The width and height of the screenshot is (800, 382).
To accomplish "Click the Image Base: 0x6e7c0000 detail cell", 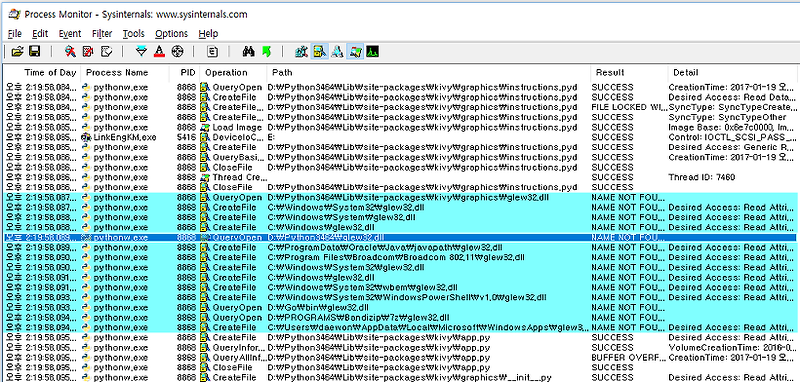I will (732, 128).
